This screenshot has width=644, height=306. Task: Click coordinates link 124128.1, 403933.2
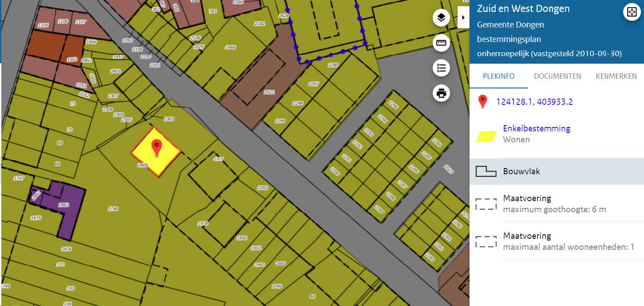pyautogui.click(x=535, y=102)
